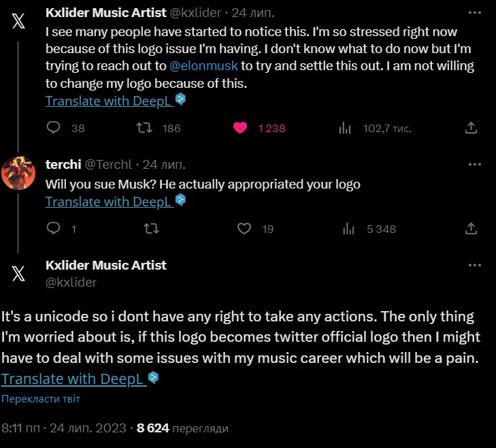Open the @kxlider handle in main tweet
The height and width of the screenshot is (448, 496).
(x=71, y=282)
